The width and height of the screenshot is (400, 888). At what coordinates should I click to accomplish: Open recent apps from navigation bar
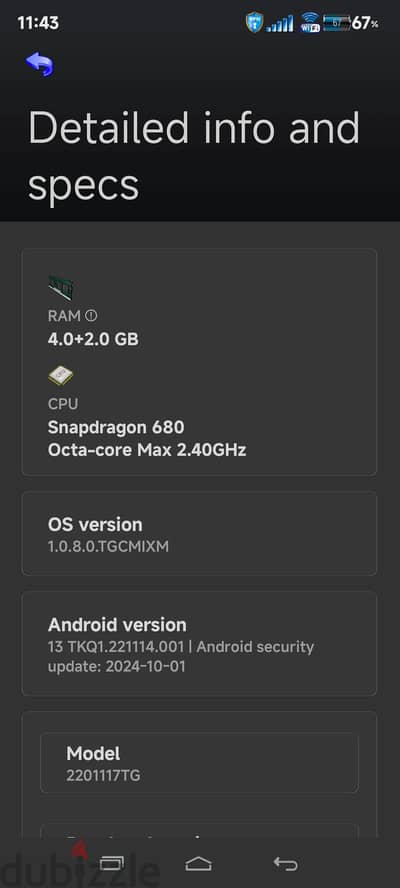click(x=112, y=863)
